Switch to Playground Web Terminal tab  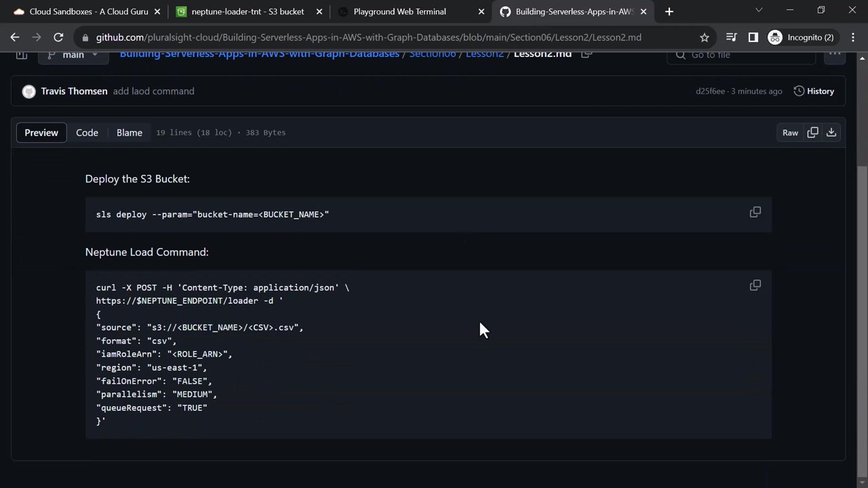pyautogui.click(x=399, y=12)
